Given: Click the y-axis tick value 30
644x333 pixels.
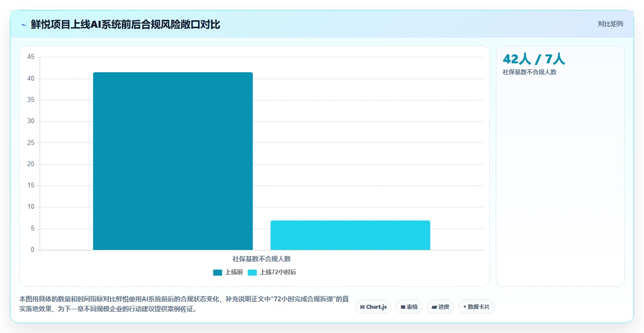Looking at the screenshot, I should (x=31, y=121).
